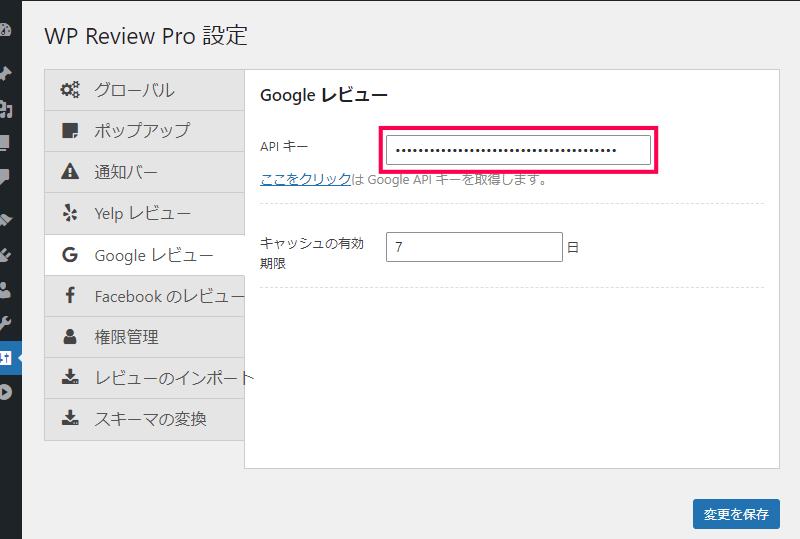800x539 pixels.
Task: Open the Facebook のレビュー tab
Action: point(144,296)
